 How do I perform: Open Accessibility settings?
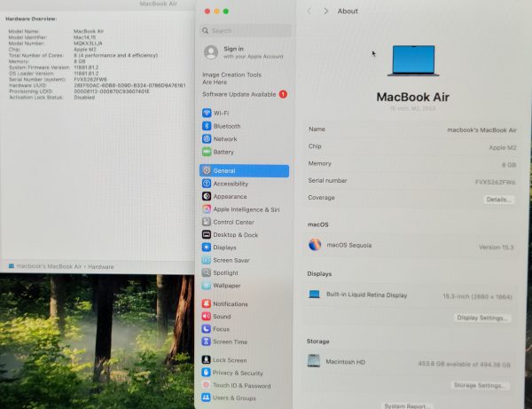pyautogui.click(x=230, y=184)
